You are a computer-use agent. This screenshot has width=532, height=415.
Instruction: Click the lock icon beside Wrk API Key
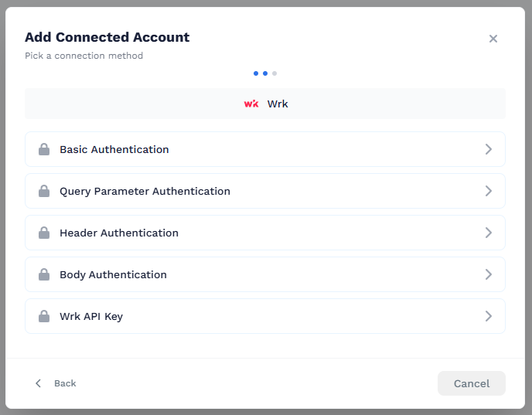pyautogui.click(x=44, y=316)
